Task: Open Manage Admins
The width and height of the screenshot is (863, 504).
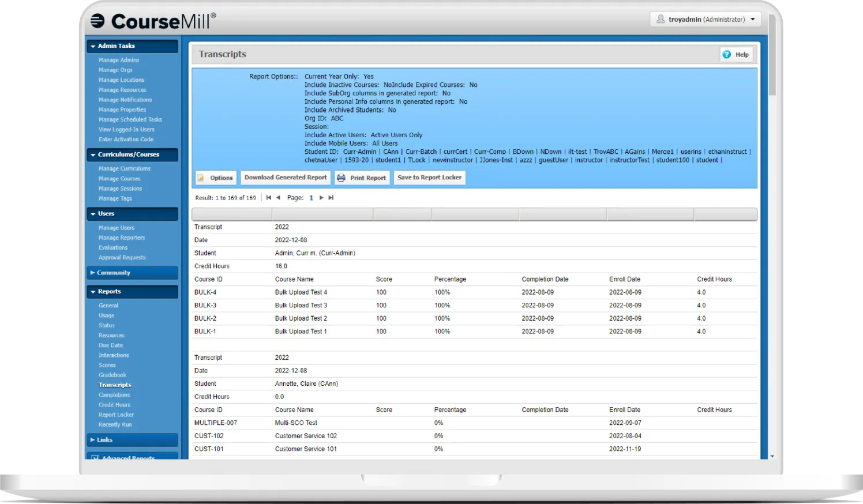Action: pos(119,60)
